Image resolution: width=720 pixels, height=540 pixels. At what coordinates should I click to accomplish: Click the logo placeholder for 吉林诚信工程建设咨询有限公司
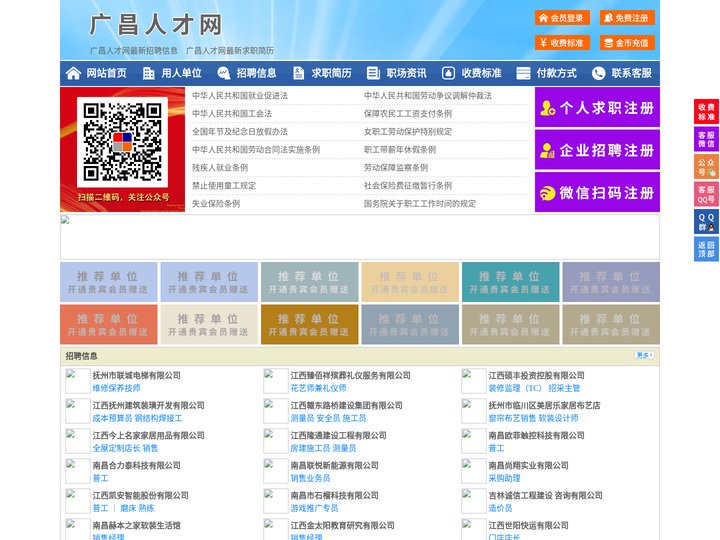[473, 501]
